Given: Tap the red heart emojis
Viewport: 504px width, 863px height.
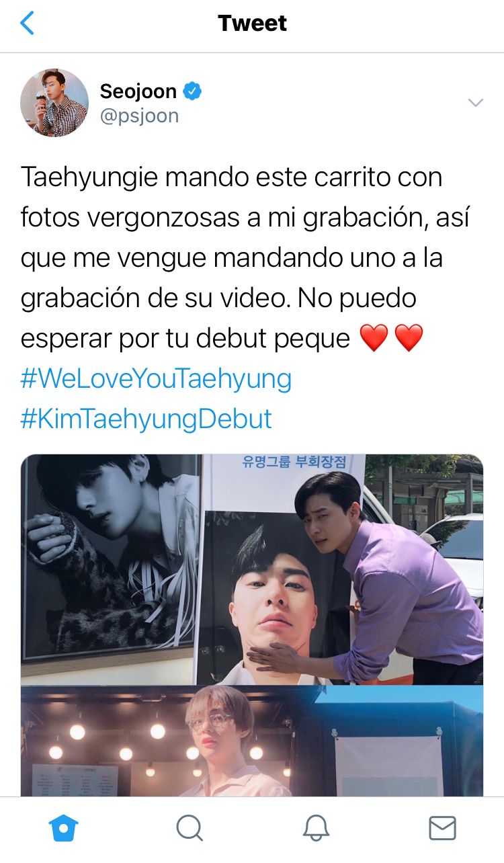Looking at the screenshot, I should (392, 338).
